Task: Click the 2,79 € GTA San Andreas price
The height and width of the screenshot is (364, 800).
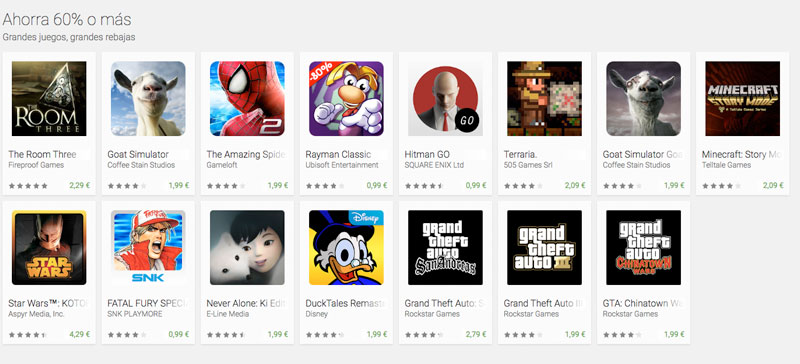Action: pyautogui.click(x=476, y=334)
